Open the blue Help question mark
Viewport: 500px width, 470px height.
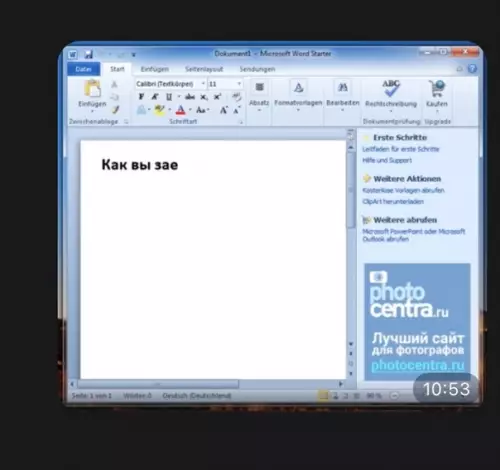click(x=472, y=69)
